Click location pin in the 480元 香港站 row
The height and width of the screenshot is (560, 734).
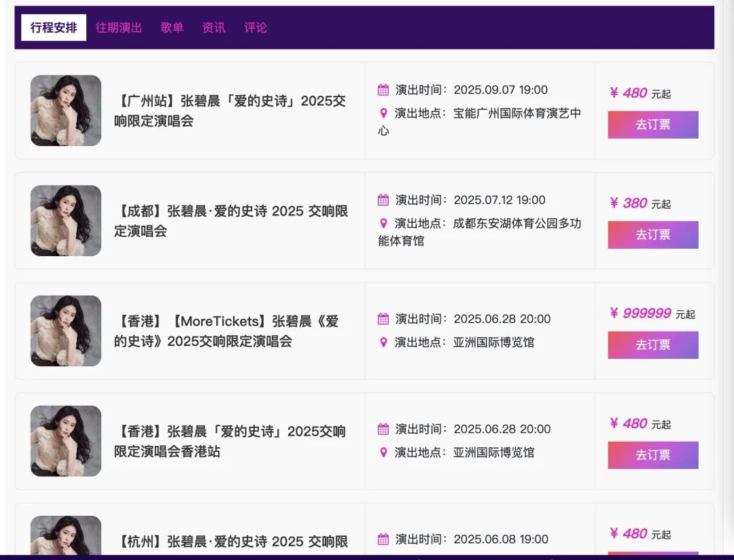click(x=383, y=453)
